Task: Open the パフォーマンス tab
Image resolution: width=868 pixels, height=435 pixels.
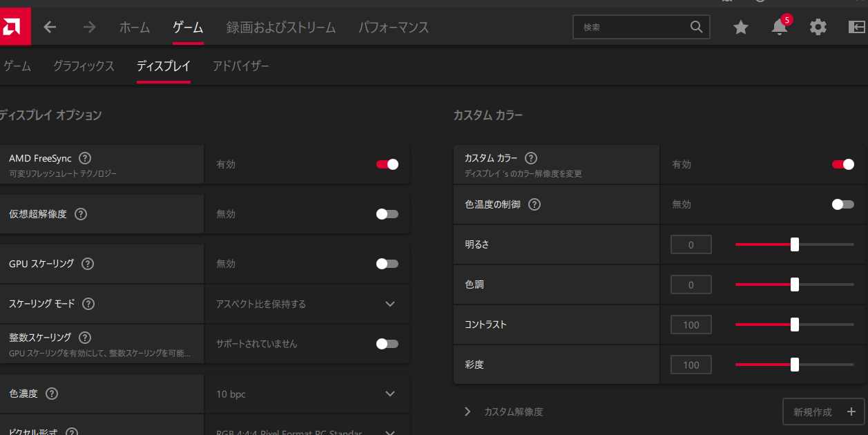Action: (394, 28)
